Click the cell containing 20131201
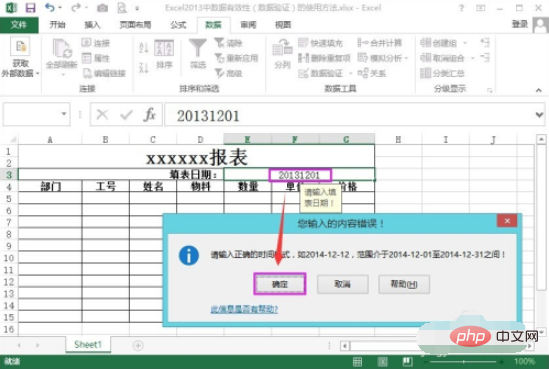 (x=299, y=175)
